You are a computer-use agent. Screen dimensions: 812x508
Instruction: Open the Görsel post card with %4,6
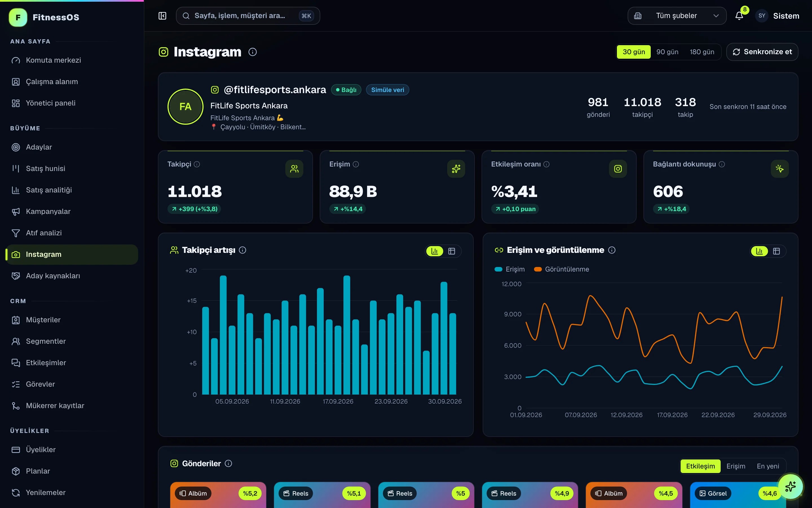[738, 495]
